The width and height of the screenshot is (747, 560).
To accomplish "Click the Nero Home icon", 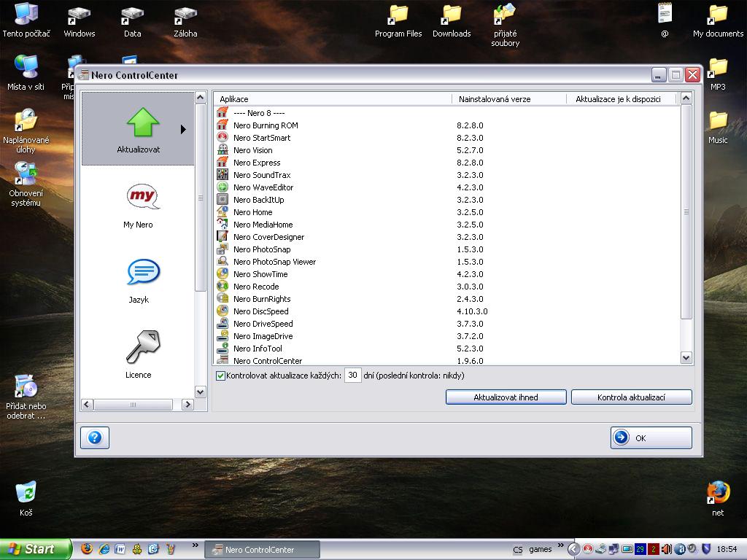I will [222, 212].
